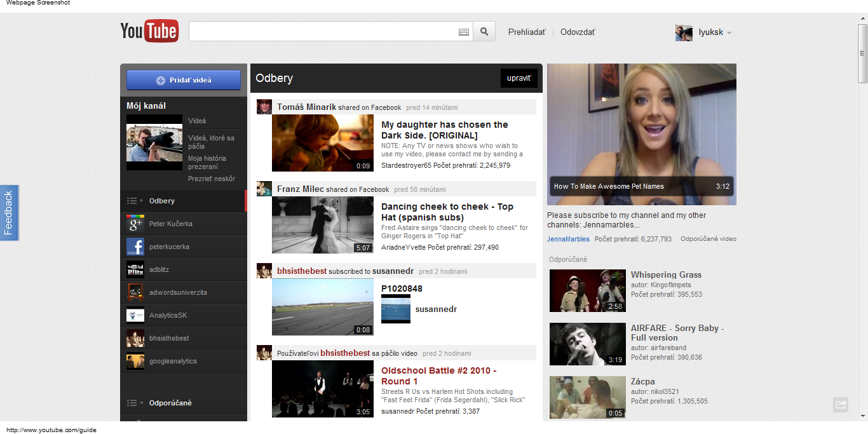Open Videá, ktoré sa páčia
Viewport: 868px width, 434px height.
click(211, 142)
